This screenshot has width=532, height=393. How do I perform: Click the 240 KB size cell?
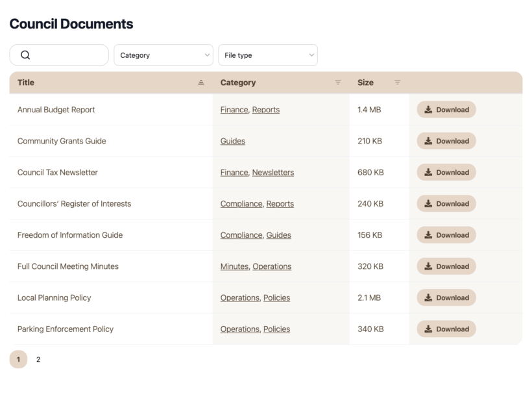pyautogui.click(x=370, y=204)
